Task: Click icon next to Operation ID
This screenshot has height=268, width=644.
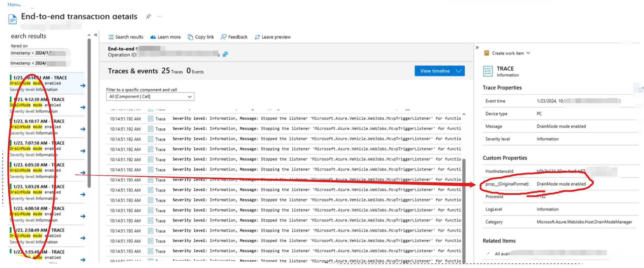Action: (x=225, y=54)
